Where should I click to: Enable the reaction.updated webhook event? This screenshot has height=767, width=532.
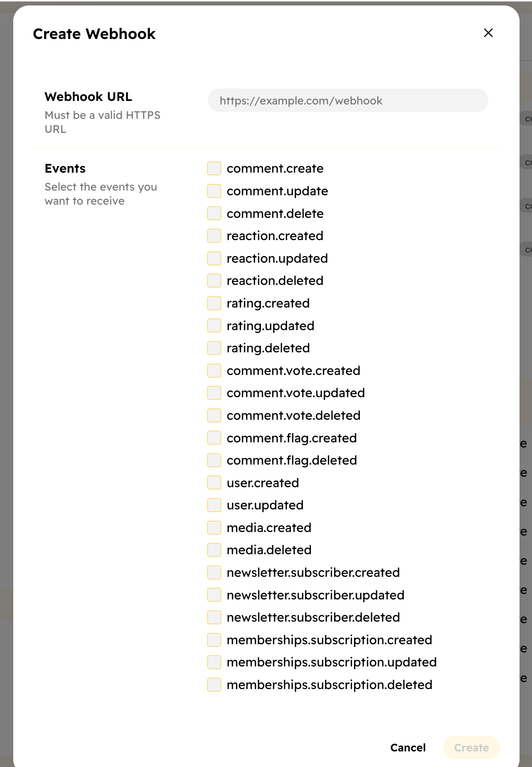[214, 258]
